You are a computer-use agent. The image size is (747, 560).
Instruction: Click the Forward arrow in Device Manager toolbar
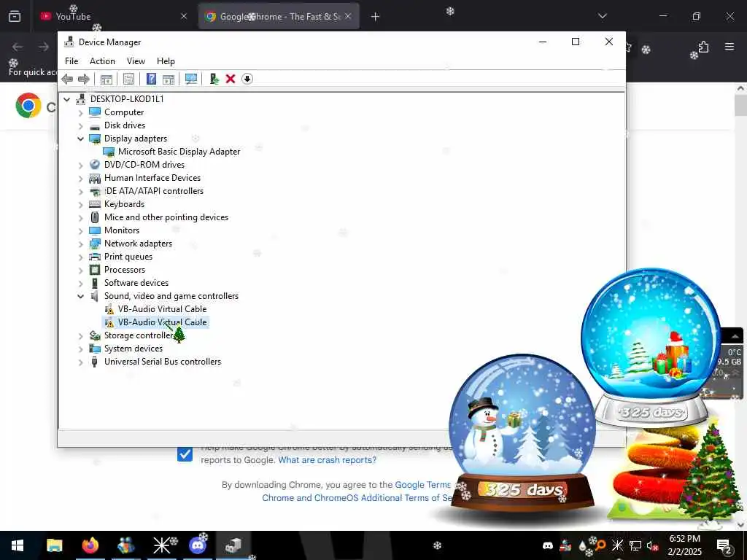(83, 79)
